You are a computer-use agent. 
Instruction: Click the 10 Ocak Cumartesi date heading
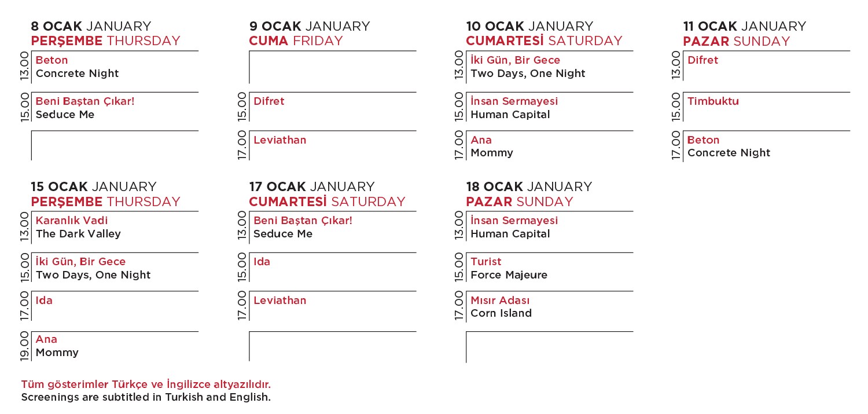(x=544, y=34)
